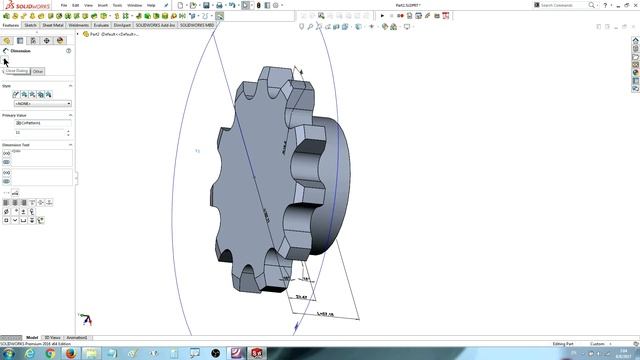Activate the Select cursor tool
Viewport: 640px width, 360px height.
click(245, 5)
